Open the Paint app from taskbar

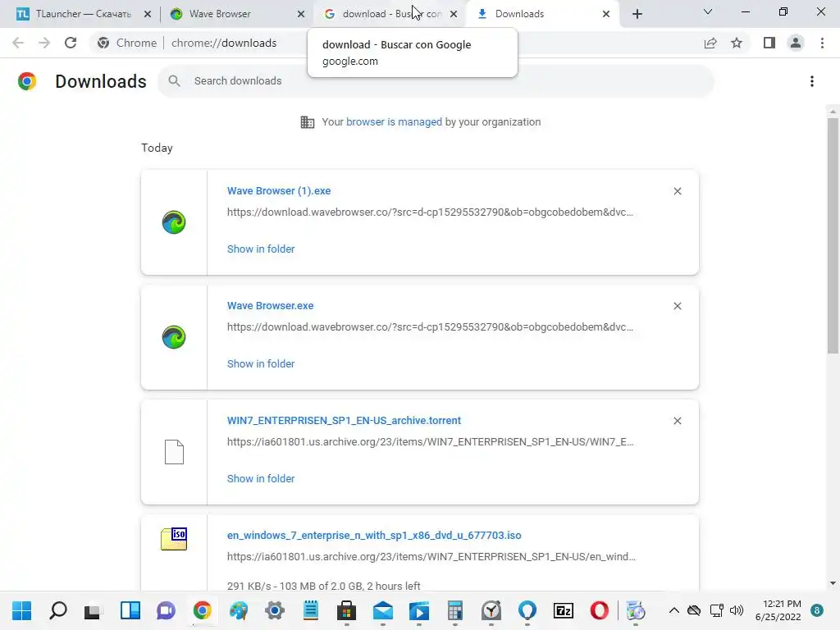239,610
